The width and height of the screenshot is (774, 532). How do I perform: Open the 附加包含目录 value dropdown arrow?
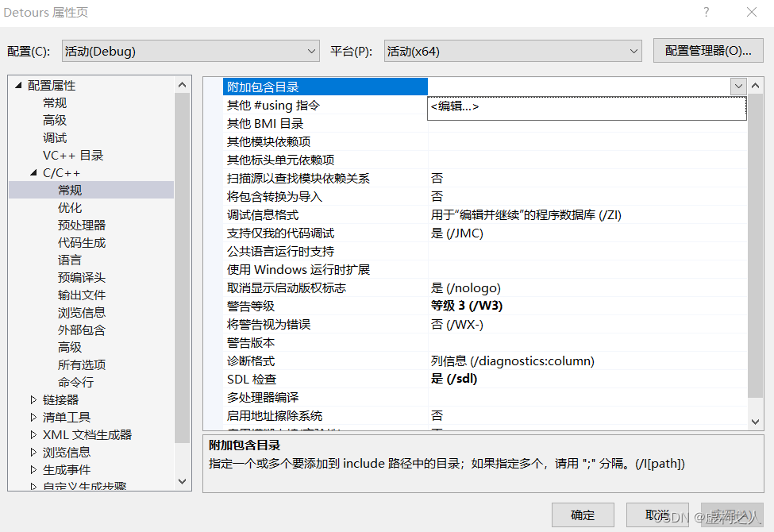point(738,87)
